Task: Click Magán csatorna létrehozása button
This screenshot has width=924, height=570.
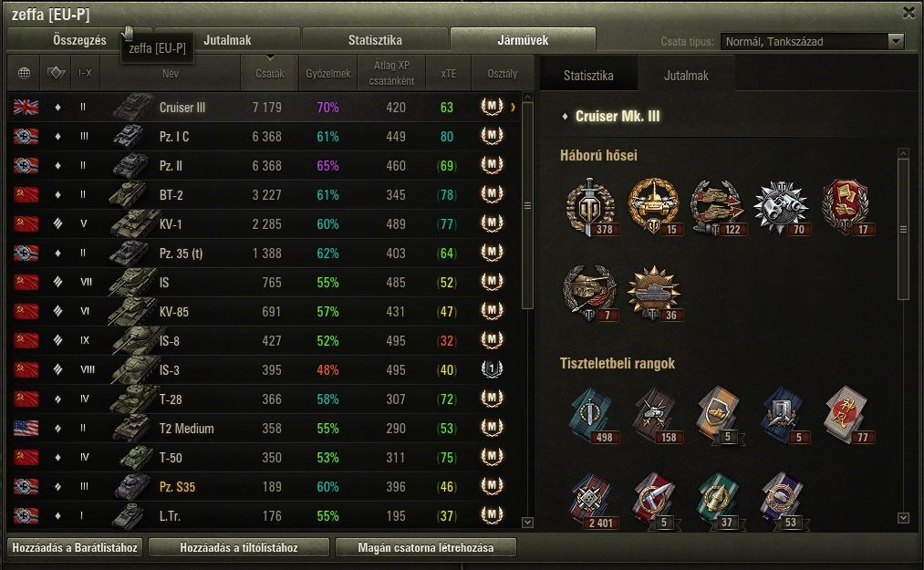Action: (x=425, y=547)
